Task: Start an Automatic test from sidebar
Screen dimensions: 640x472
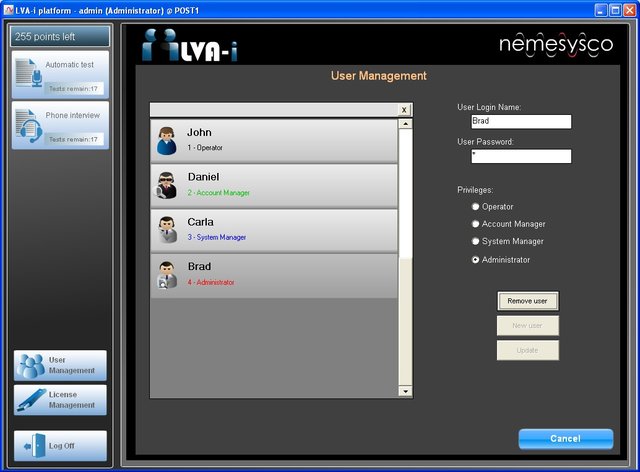Action: pyautogui.click(x=60, y=75)
